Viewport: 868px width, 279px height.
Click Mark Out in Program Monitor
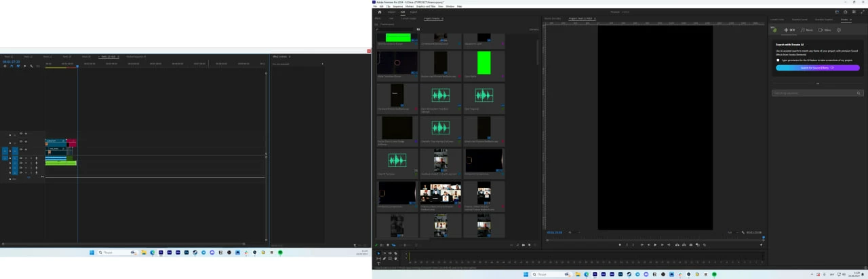tap(633, 245)
